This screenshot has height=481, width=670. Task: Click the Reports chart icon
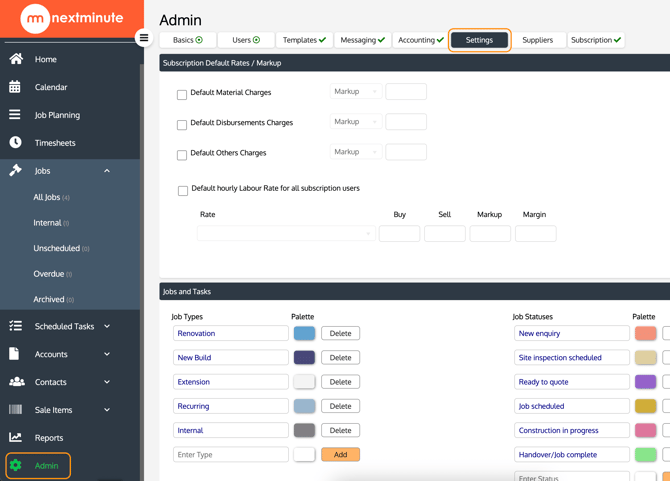tap(15, 437)
